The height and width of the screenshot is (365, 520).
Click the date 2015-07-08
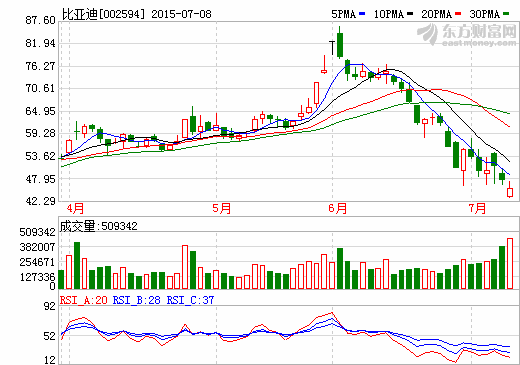[x=181, y=14]
